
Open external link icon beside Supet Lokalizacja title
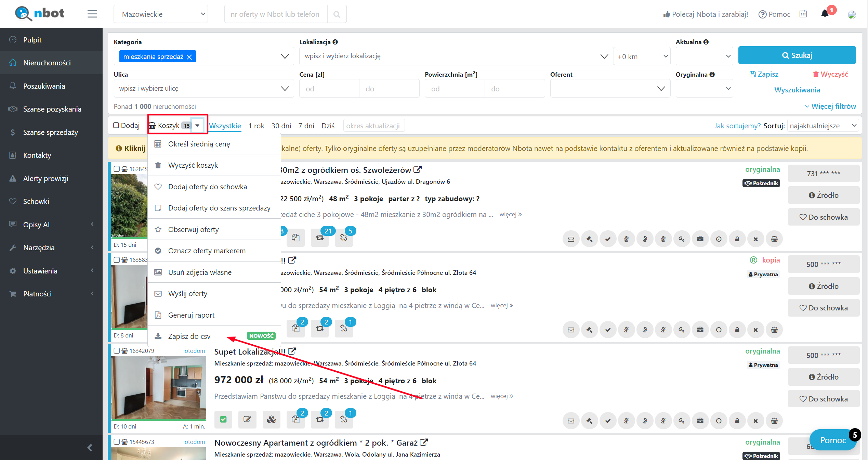click(292, 351)
